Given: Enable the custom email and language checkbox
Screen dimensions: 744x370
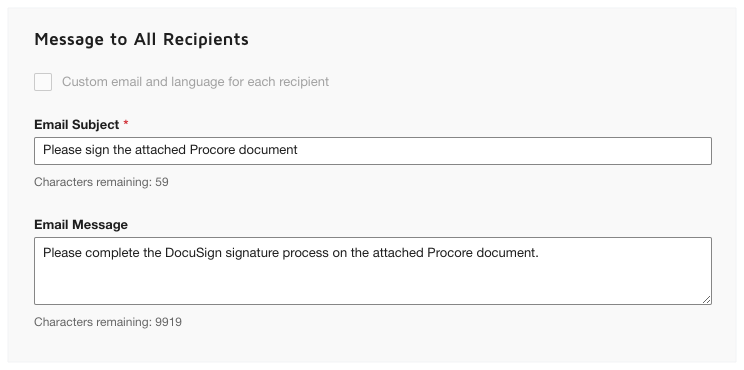Looking at the screenshot, I should (43, 82).
